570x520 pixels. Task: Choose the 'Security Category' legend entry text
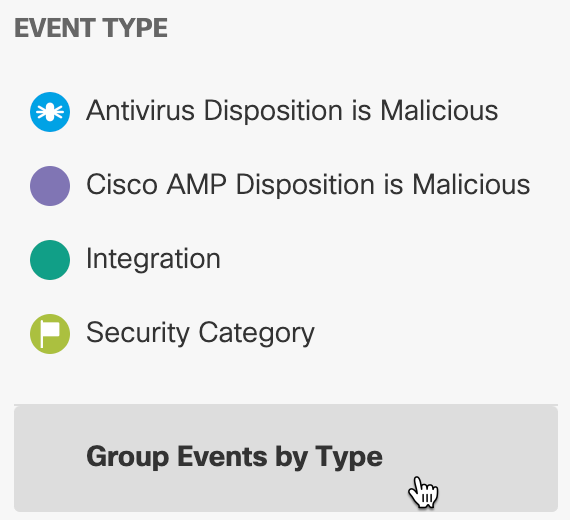pyautogui.click(x=200, y=333)
